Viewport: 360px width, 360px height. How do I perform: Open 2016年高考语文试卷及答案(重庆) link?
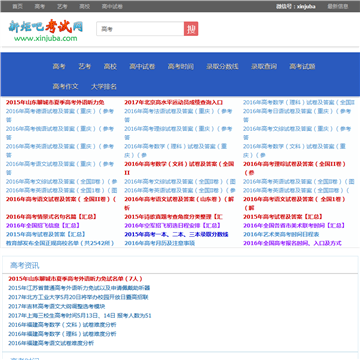(x=60, y=168)
